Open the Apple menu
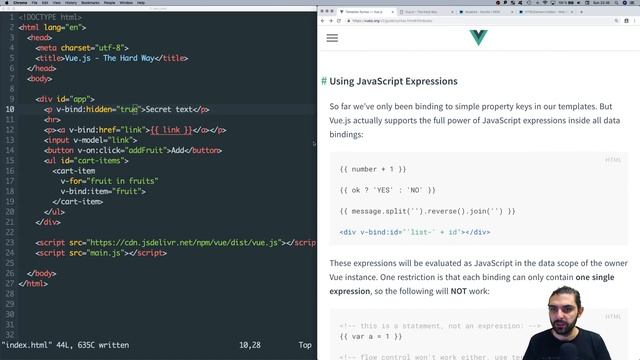This screenshot has width=640, height=360. [x=6, y=2]
